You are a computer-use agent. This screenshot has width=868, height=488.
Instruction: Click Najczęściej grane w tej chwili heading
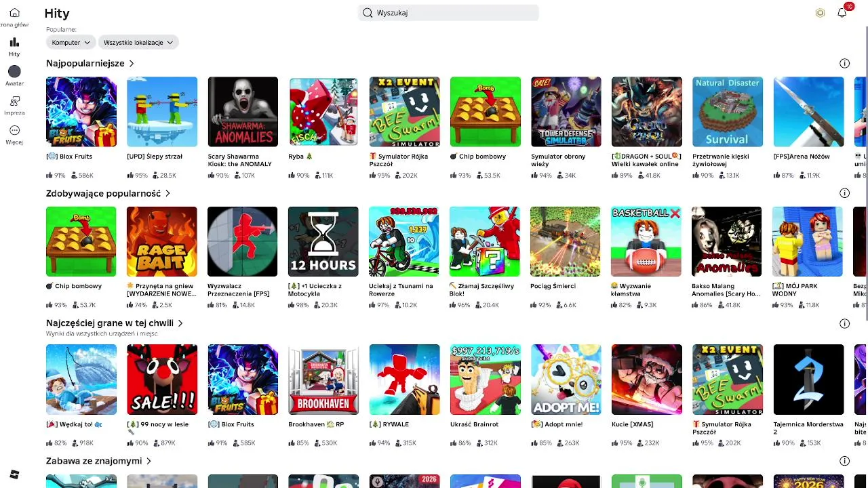pyautogui.click(x=110, y=323)
